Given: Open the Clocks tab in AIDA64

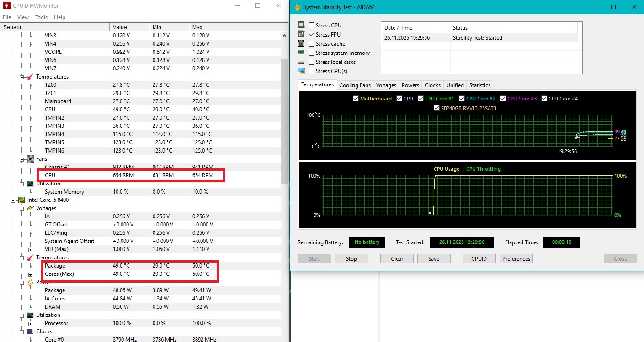Looking at the screenshot, I should point(432,85).
